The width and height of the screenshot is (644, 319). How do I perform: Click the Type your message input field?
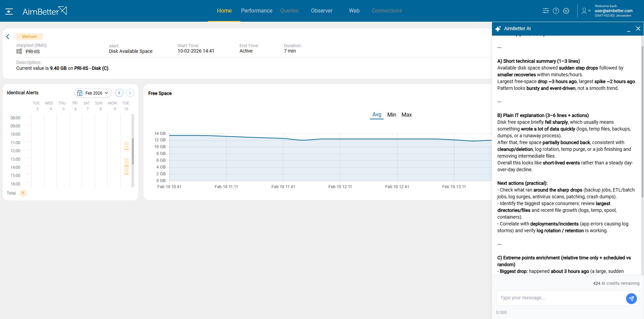pos(560,298)
